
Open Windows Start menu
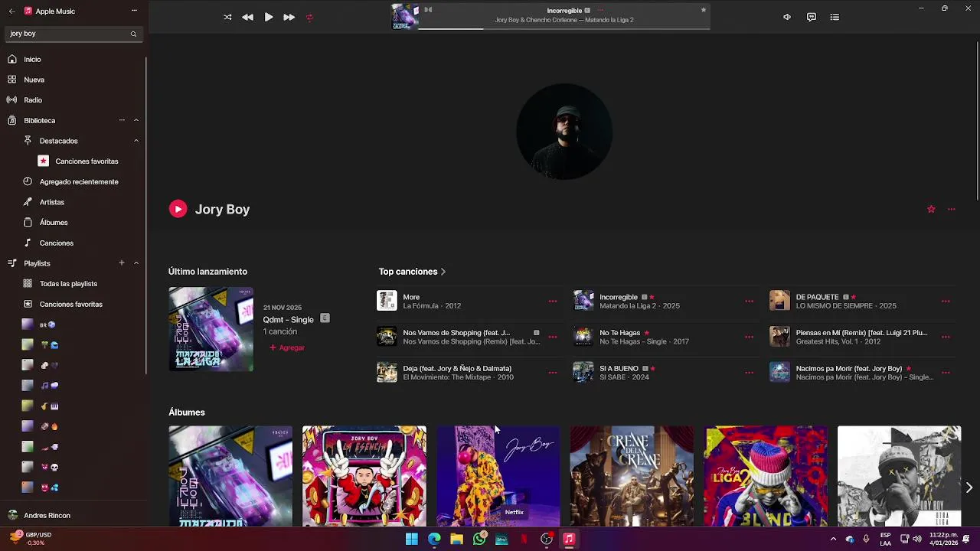click(x=412, y=539)
